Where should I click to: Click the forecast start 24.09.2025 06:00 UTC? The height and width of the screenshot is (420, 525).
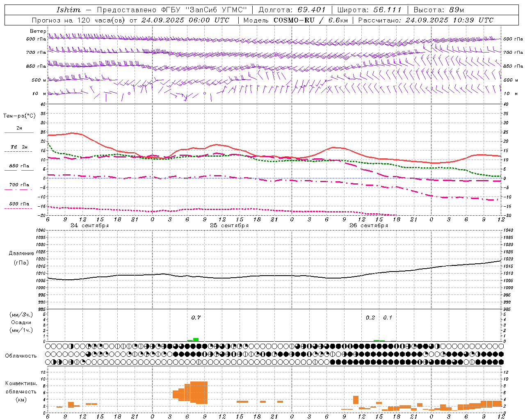tap(185, 20)
